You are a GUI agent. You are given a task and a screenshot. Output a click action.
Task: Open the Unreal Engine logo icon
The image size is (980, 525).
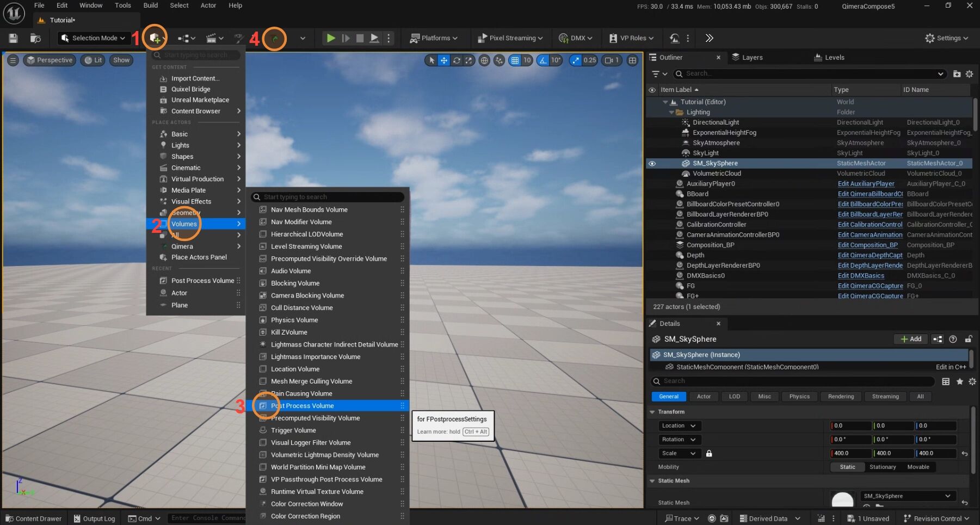click(14, 14)
